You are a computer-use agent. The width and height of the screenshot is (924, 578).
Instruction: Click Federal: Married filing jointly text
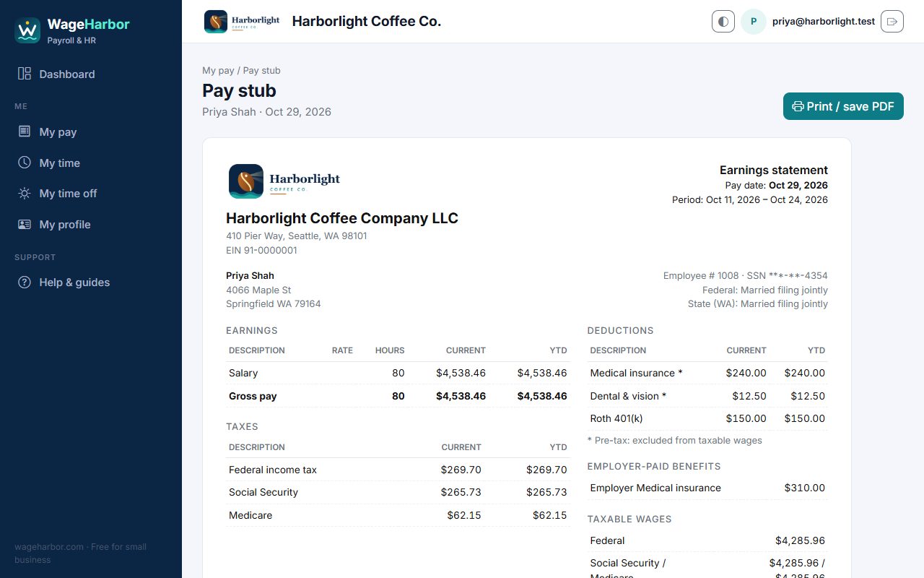pyautogui.click(x=765, y=290)
